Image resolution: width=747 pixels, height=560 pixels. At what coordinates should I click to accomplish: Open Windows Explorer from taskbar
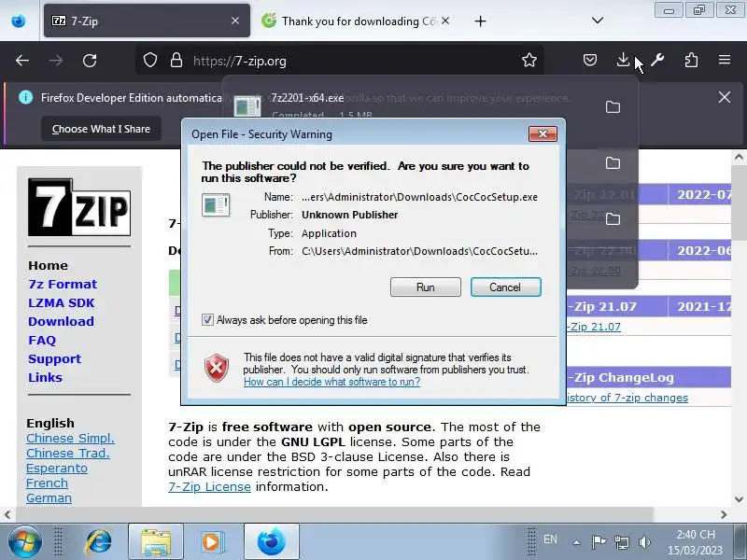[155, 541]
